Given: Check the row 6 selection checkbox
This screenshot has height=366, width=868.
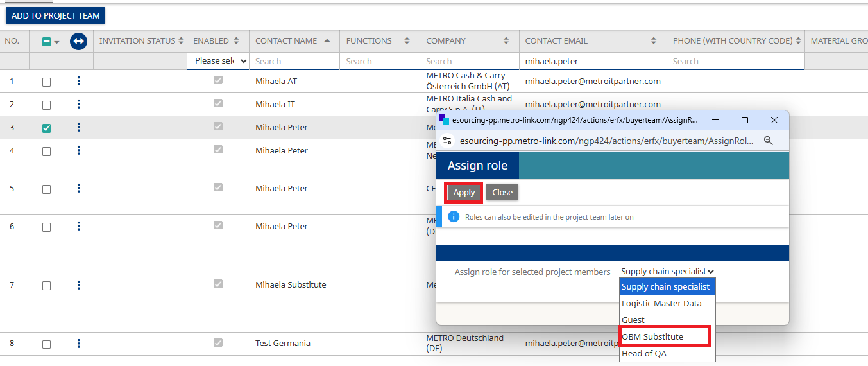Looking at the screenshot, I should pos(46,227).
